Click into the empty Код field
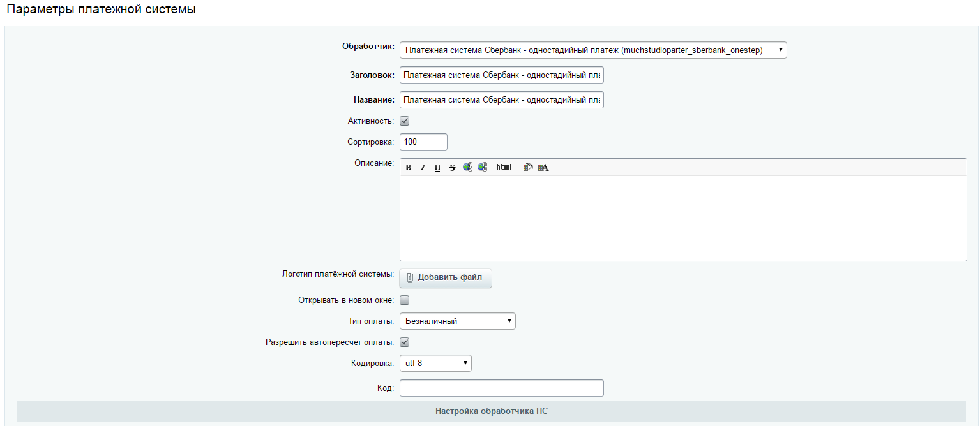 (x=501, y=388)
